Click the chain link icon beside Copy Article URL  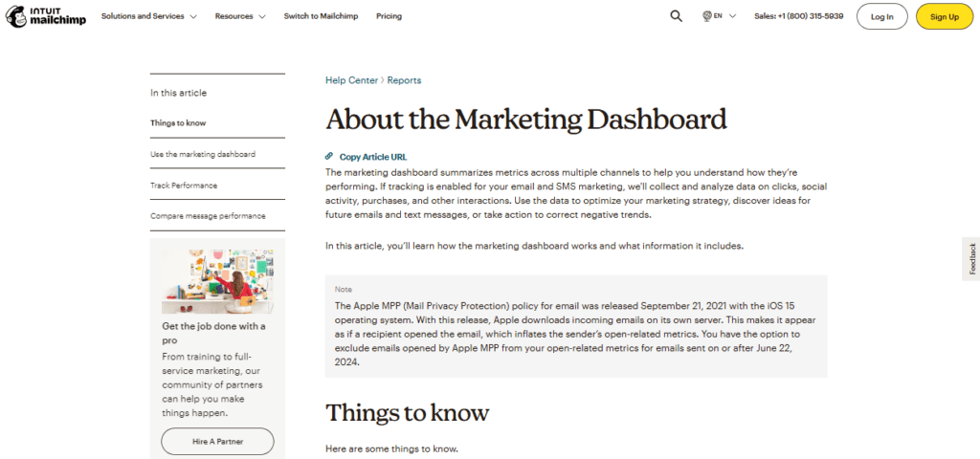pos(329,157)
